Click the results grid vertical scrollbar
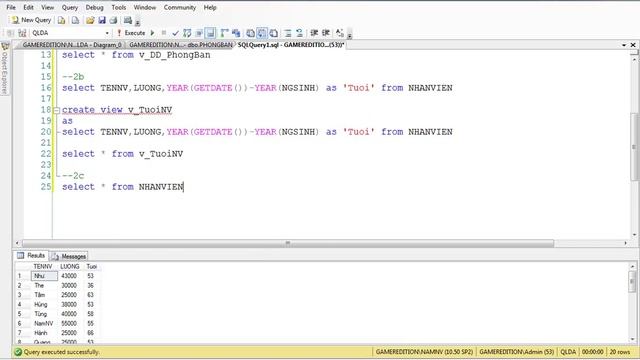Viewport: 640px width, 360px height. (x=632, y=282)
